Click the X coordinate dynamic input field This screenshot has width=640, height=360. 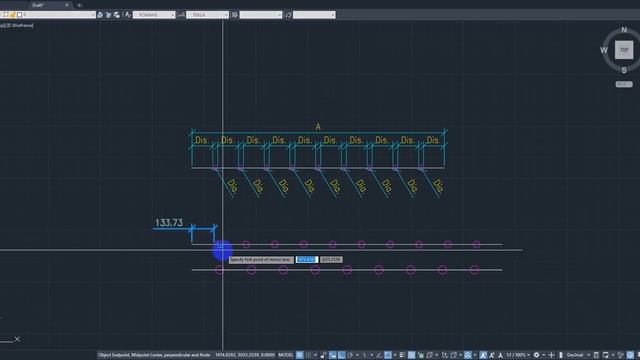point(307,260)
